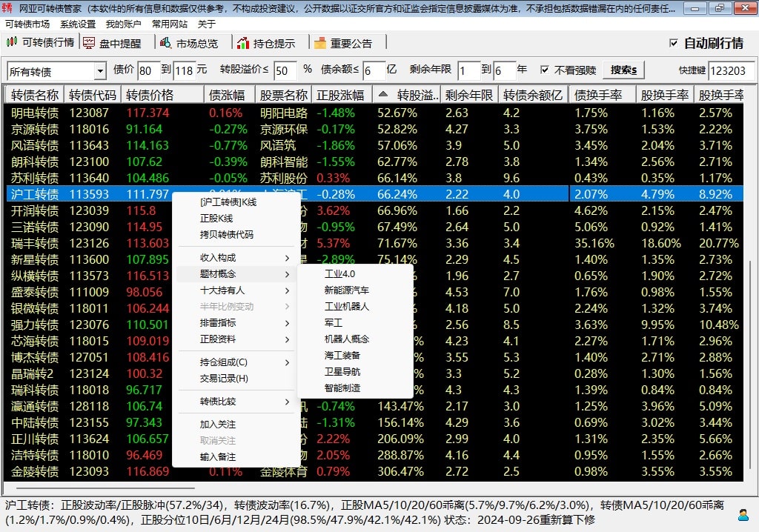Open the 可转债市场 menu
This screenshot has width=759, height=532.
coord(27,24)
